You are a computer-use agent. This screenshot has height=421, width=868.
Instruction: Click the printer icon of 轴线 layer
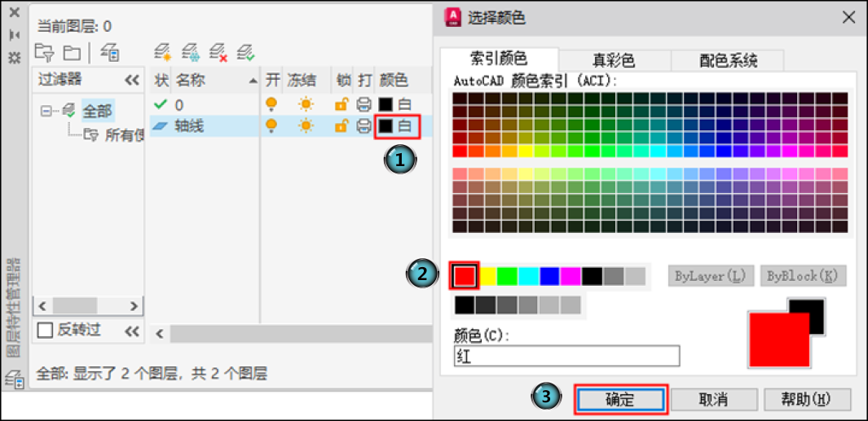364,125
